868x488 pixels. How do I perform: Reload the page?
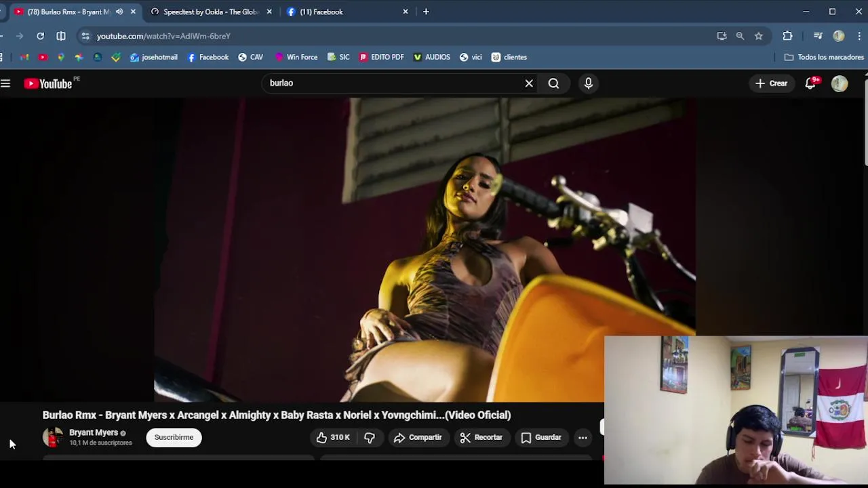(41, 36)
